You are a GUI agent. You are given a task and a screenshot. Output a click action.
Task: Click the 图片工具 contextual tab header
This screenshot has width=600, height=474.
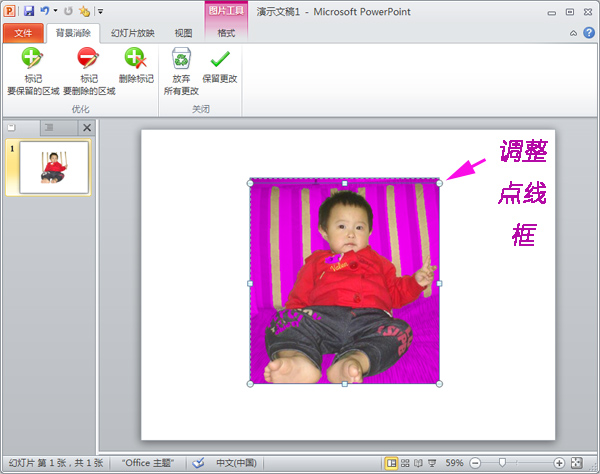(x=226, y=11)
